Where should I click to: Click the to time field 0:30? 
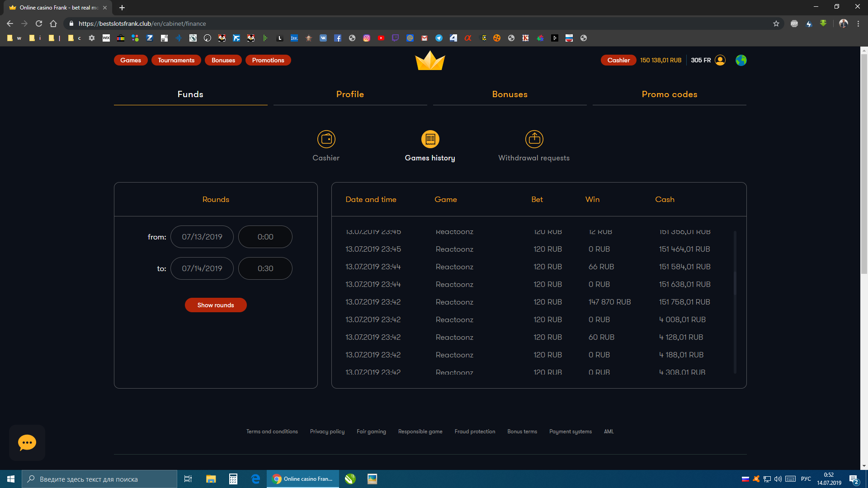coord(265,268)
